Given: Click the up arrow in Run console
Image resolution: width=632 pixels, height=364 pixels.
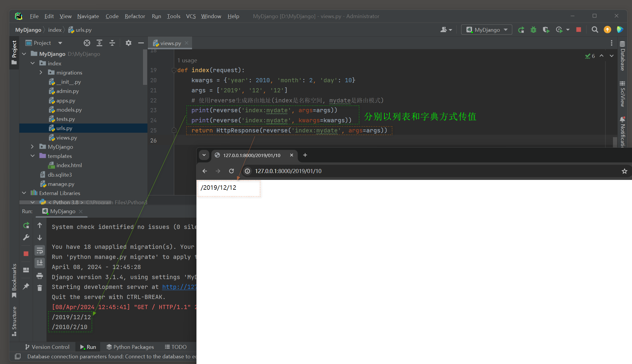Looking at the screenshot, I should pos(40,226).
